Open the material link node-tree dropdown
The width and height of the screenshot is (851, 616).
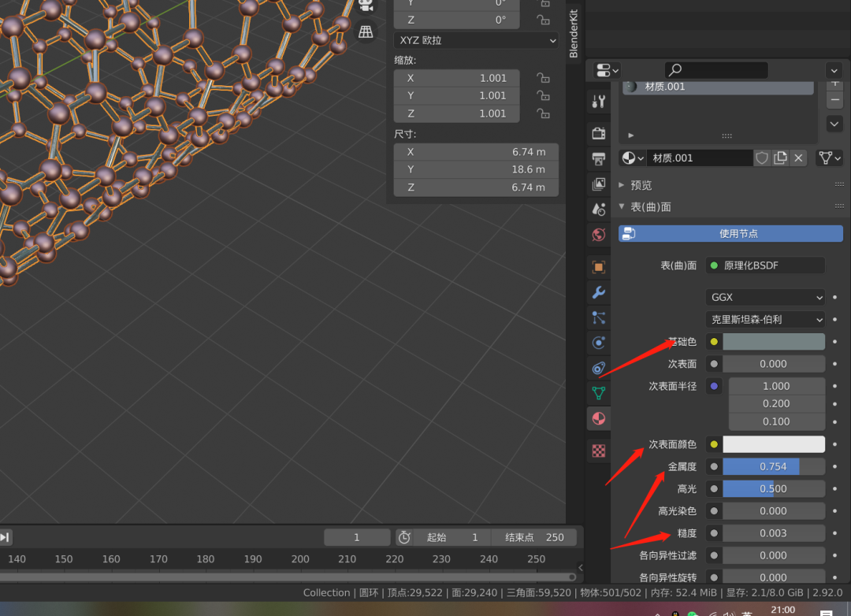(x=831, y=158)
